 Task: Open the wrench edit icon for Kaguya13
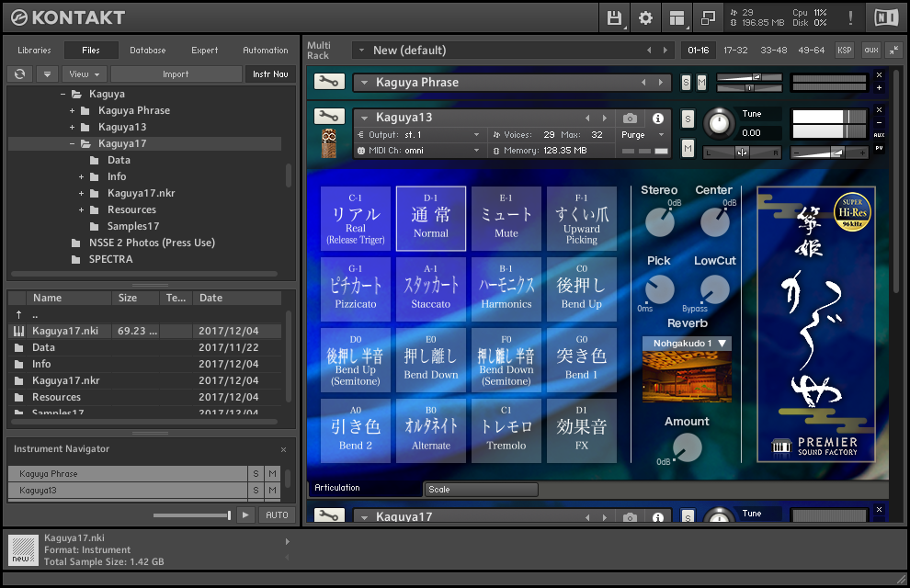[329, 116]
